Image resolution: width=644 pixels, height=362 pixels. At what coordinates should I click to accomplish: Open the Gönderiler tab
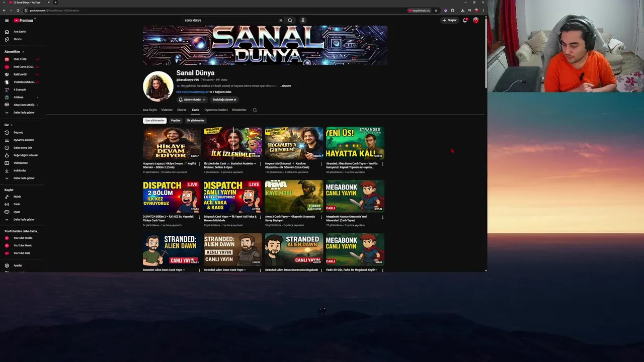tap(239, 110)
